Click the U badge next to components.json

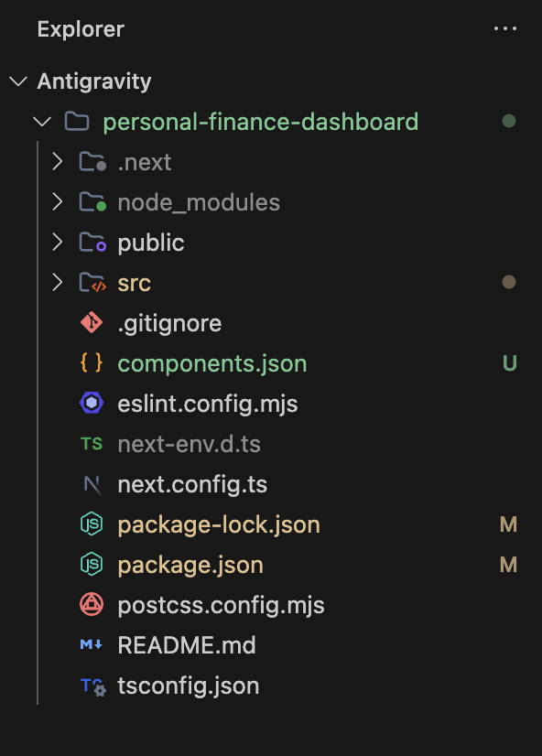point(508,362)
